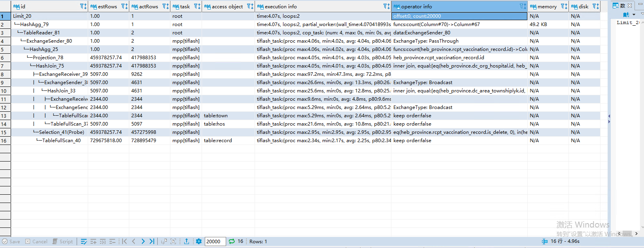The height and width of the screenshot is (248, 644).
Task: Open the value panel view dropdown arrow
Action: click(x=634, y=15)
